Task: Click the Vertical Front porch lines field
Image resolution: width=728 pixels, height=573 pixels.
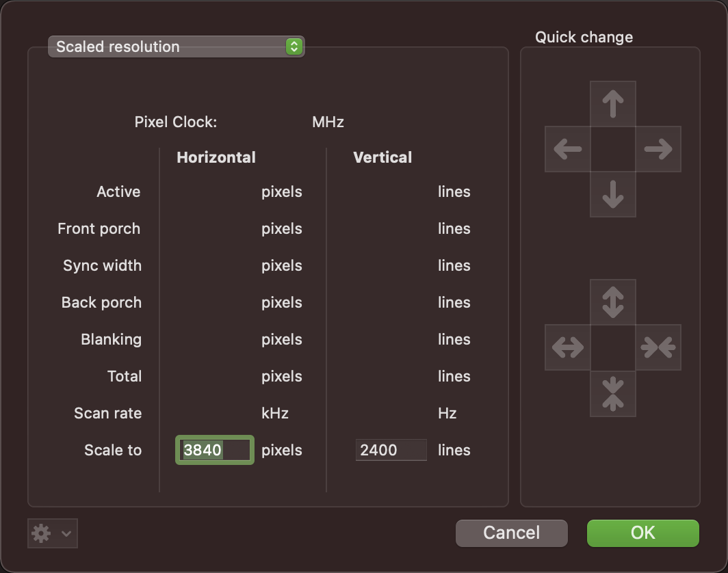Action: (x=391, y=228)
